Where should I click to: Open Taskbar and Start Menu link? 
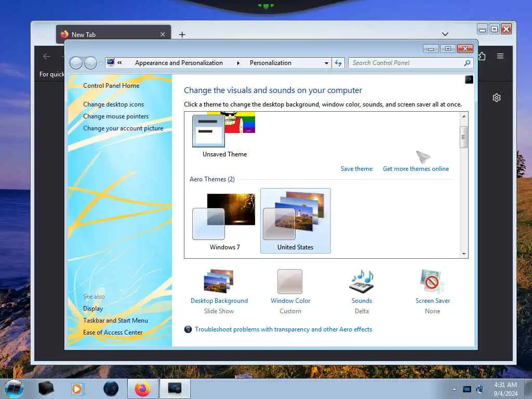(x=115, y=320)
